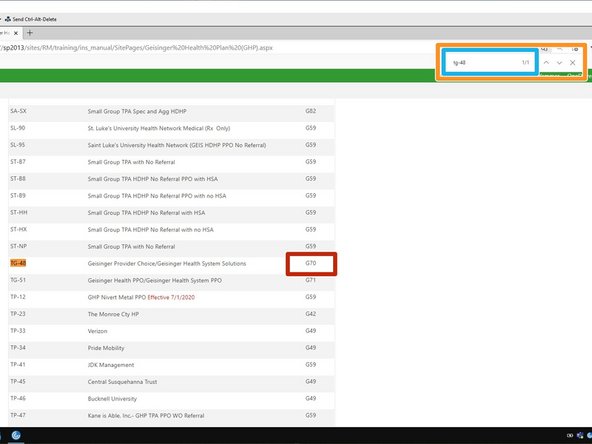Select TP-23 code cell
Viewport: 592px width, 444px height.
click(18, 314)
